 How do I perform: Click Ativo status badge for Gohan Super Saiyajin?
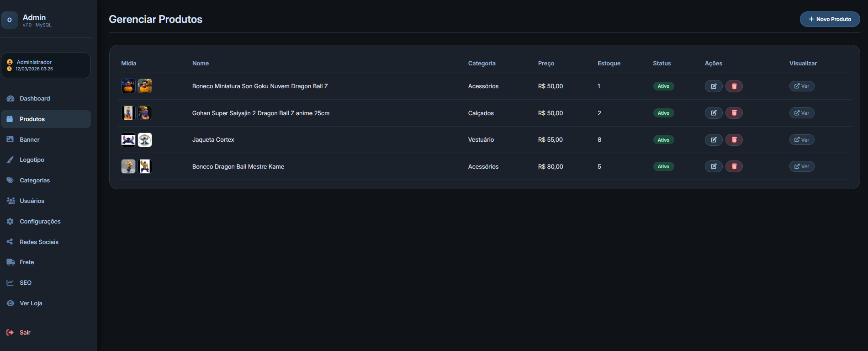pos(663,113)
